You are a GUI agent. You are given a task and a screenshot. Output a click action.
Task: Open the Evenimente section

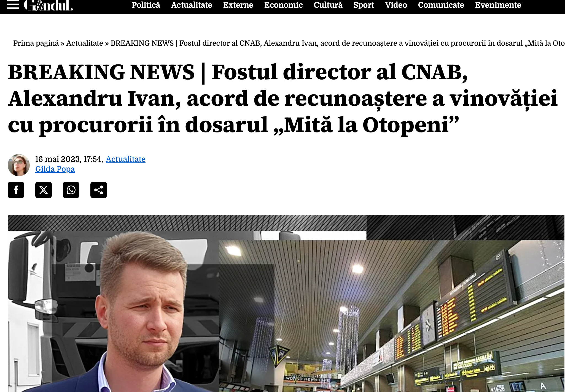click(x=498, y=5)
